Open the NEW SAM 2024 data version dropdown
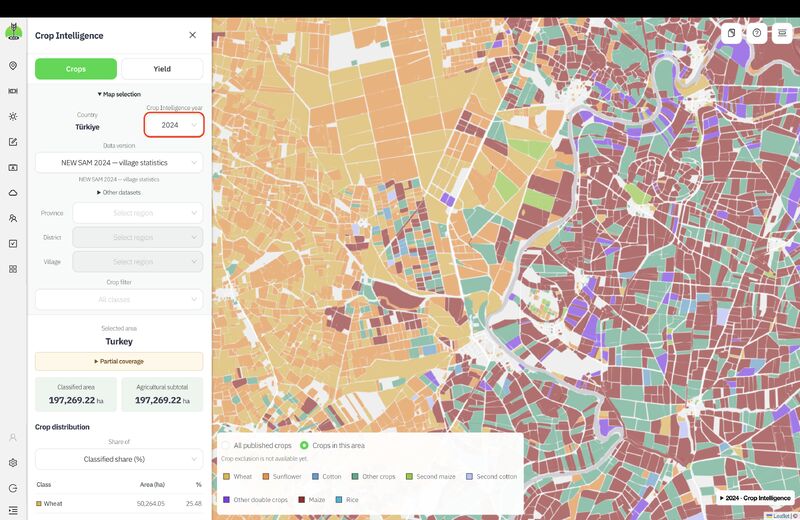 point(119,163)
